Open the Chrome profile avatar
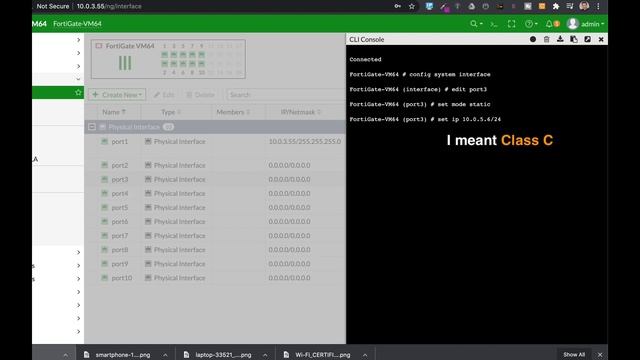Screen dimensions: 640x360 click(584, 6)
